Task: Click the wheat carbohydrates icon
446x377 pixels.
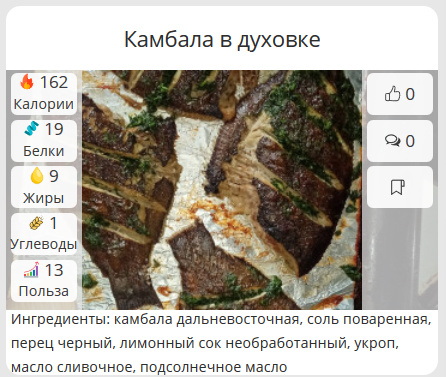Action: coord(36,223)
